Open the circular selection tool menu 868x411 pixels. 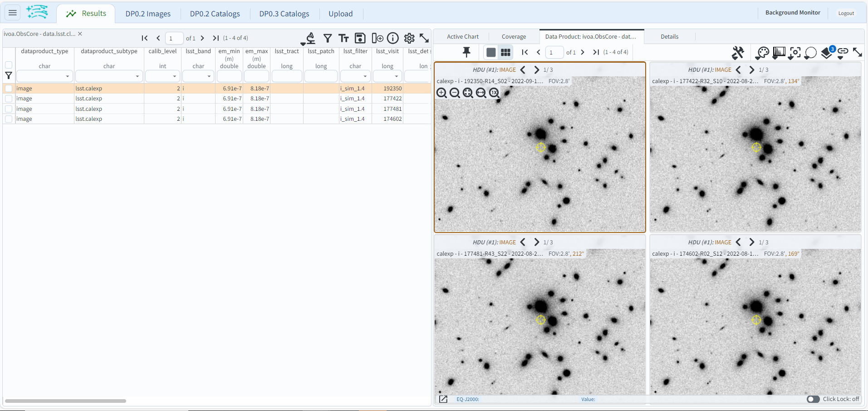click(810, 53)
